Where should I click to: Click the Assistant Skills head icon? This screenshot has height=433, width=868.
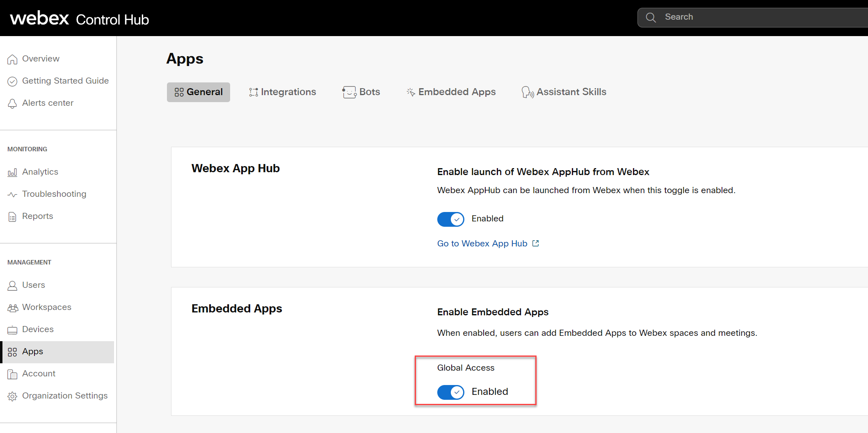528,92
